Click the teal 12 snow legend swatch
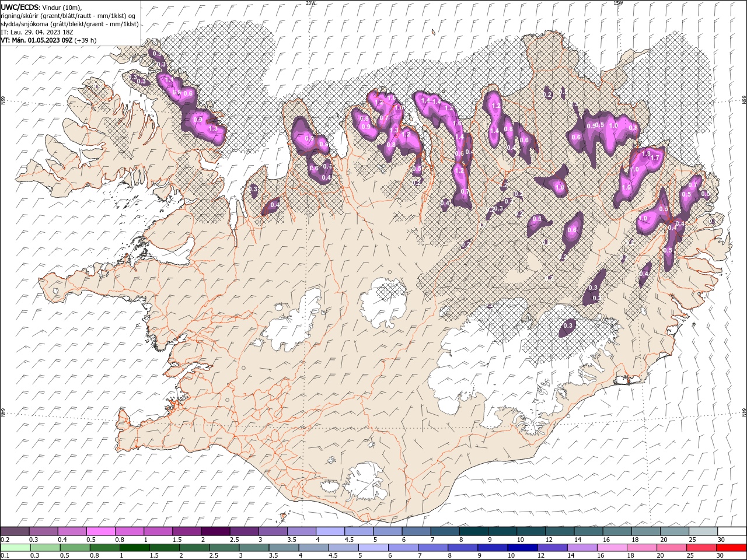The width and height of the screenshot is (747, 560). click(x=559, y=531)
